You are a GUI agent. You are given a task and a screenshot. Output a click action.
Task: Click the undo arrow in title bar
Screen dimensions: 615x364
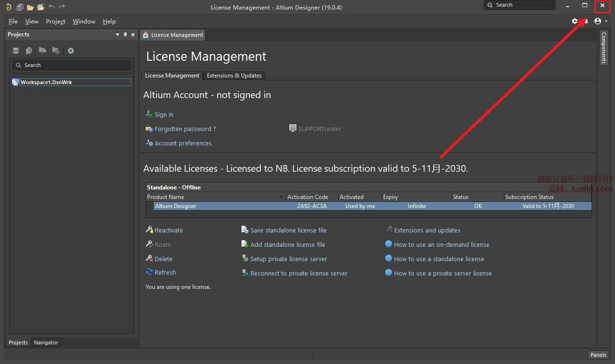point(52,7)
